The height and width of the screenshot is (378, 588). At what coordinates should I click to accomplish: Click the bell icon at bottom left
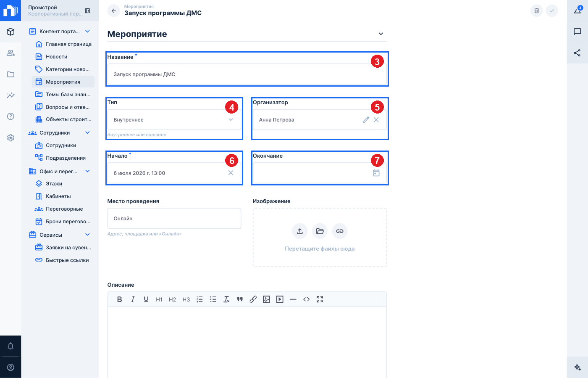pyautogui.click(x=10, y=346)
